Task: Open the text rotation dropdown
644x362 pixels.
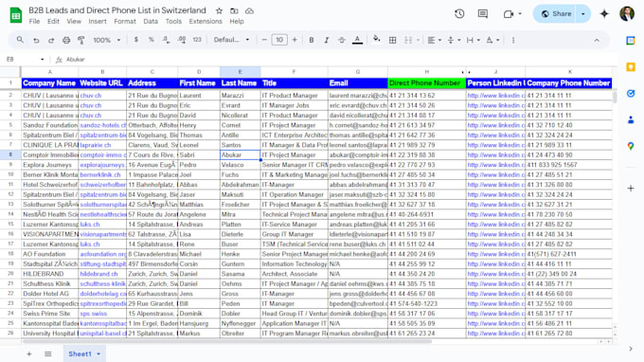Action: [x=492, y=40]
